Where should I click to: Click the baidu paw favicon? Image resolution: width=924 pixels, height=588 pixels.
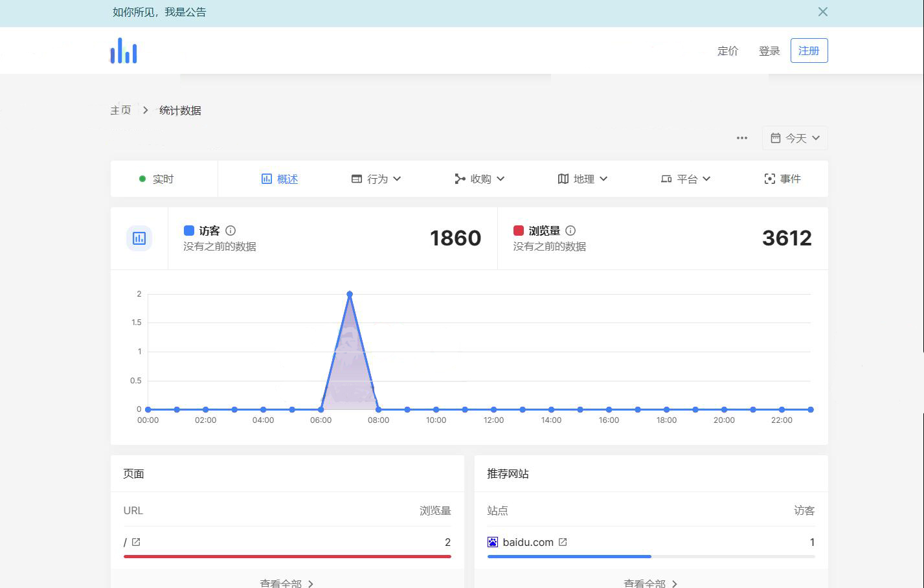point(493,542)
